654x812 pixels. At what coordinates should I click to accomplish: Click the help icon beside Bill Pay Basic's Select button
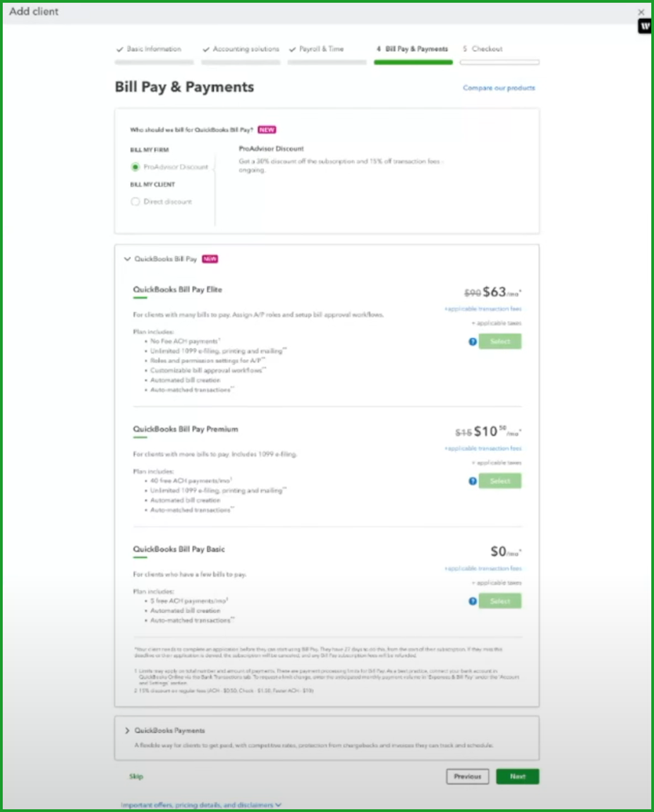[472, 601]
